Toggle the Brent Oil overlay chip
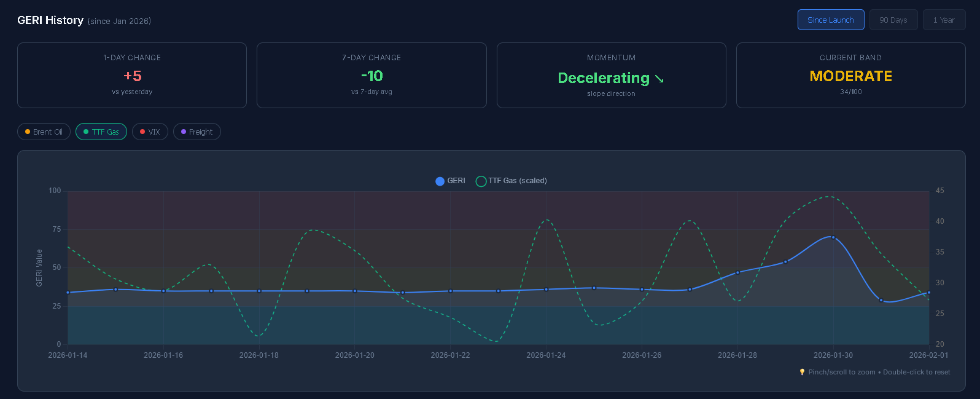This screenshot has height=399, width=980. [44, 132]
